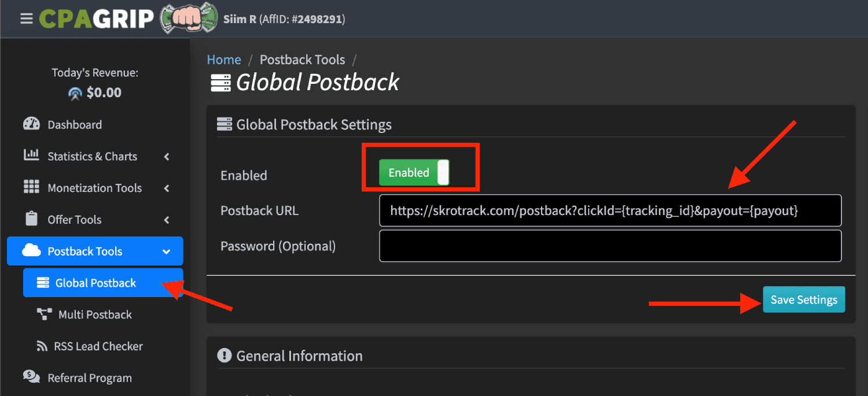Click the Monetization Tools grid icon
The height and width of the screenshot is (396, 868).
[x=31, y=187]
